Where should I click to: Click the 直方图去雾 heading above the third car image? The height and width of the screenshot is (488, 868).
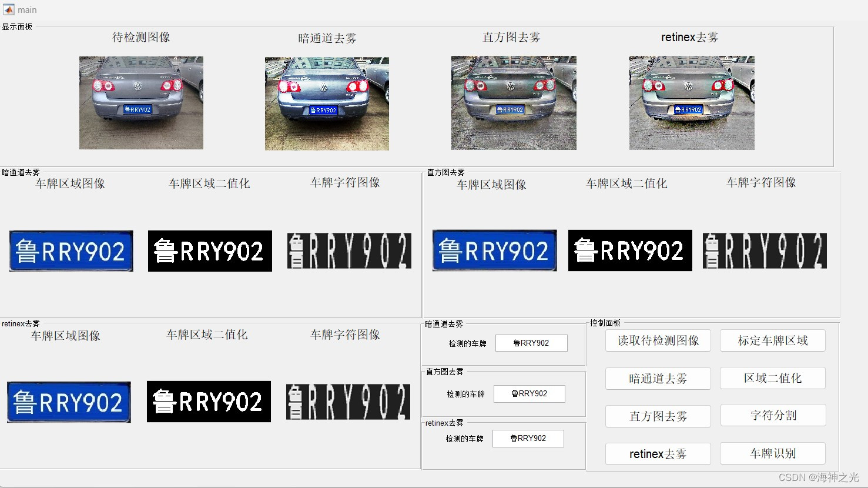[x=511, y=37]
